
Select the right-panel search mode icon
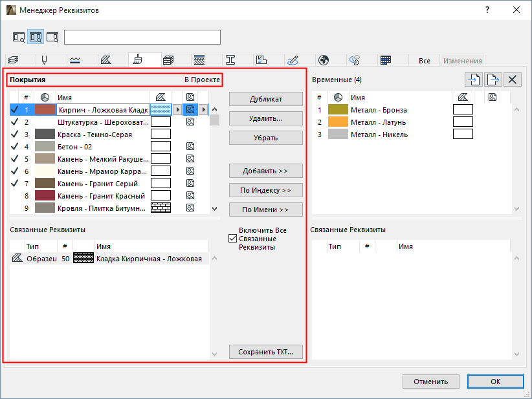tap(52, 37)
